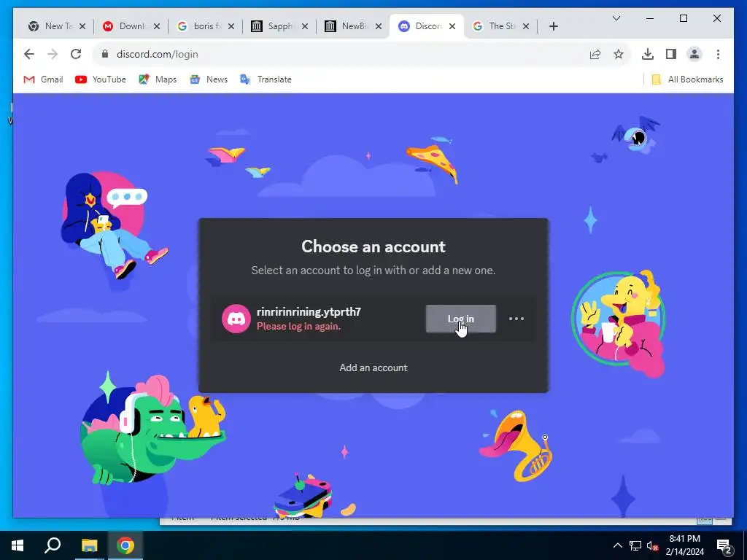Go back with the browser back arrow
The width and height of the screenshot is (747, 560).
tap(29, 54)
